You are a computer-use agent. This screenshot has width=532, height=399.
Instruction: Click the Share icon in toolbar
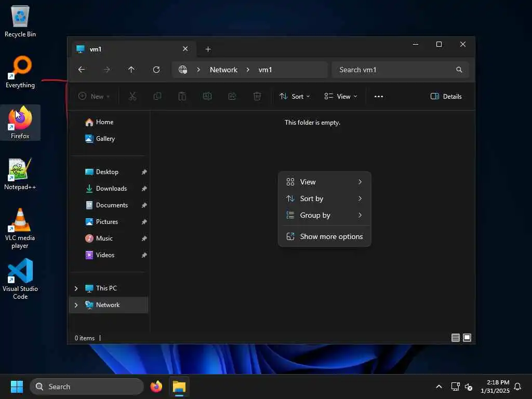tap(232, 96)
